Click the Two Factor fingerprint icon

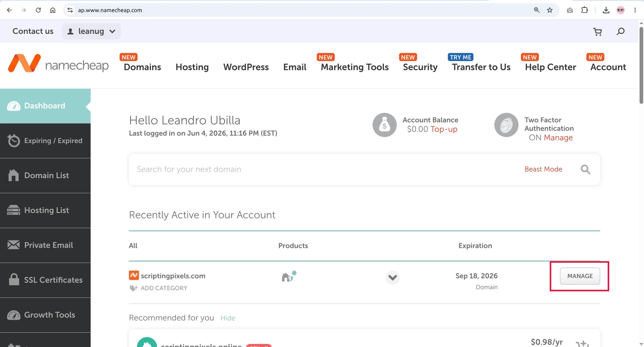[x=506, y=125]
